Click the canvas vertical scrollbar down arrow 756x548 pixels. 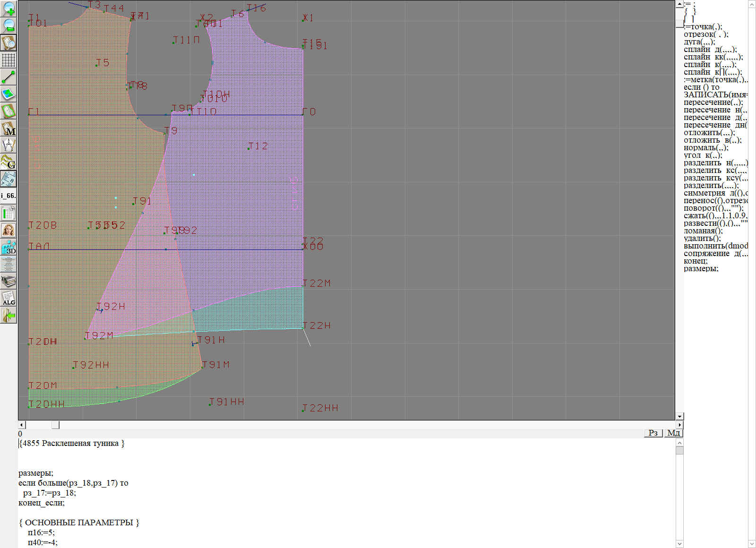coord(679,417)
